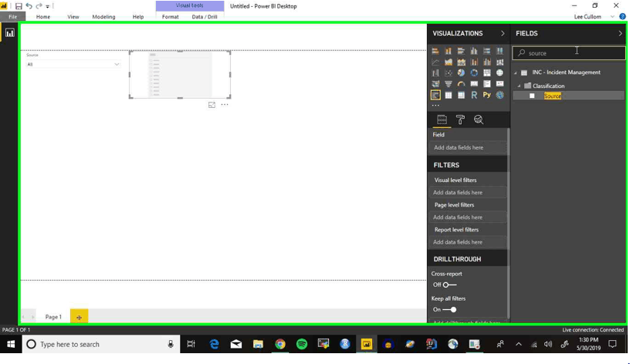
Task: Select the Ribbon chart visualization
Action: click(500, 62)
